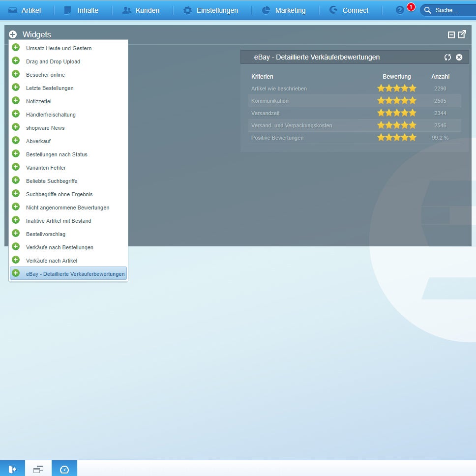Open the help question mark icon
The height and width of the screenshot is (476, 476).
(400, 10)
